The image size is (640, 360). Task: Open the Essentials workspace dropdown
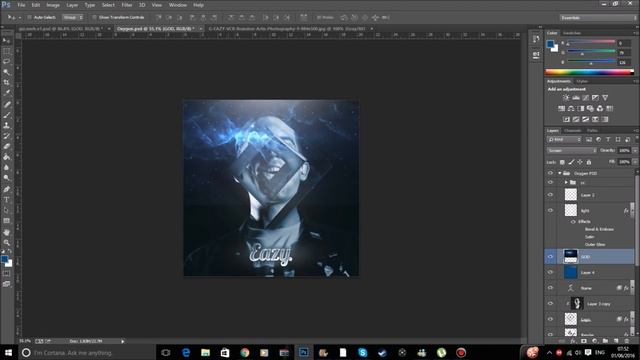[x=598, y=18]
